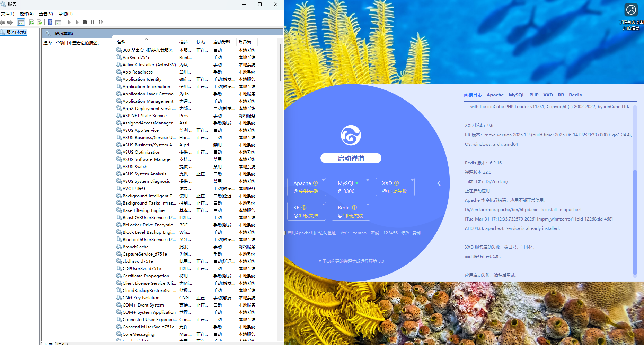This screenshot has width=644, height=345.
Task: Open the desktop picture info icon
Action: click(631, 10)
